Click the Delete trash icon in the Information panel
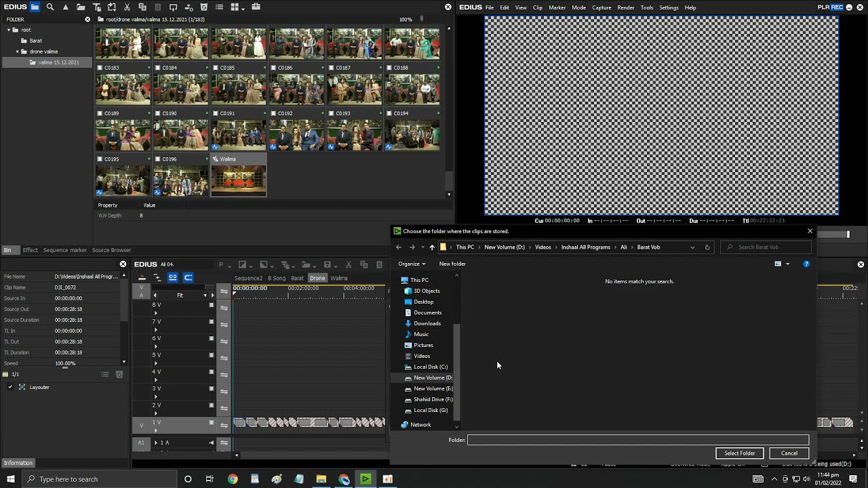The width and height of the screenshot is (868, 488). pyautogui.click(x=119, y=374)
